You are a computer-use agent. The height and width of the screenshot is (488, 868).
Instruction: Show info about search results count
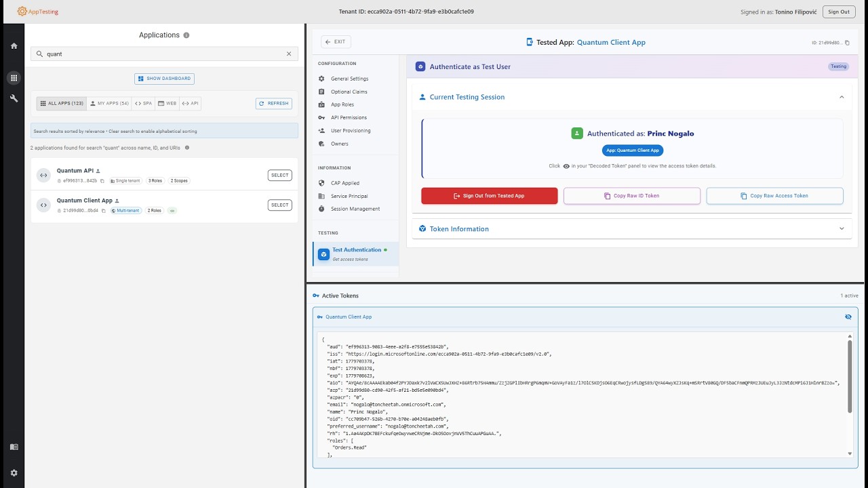tap(187, 147)
